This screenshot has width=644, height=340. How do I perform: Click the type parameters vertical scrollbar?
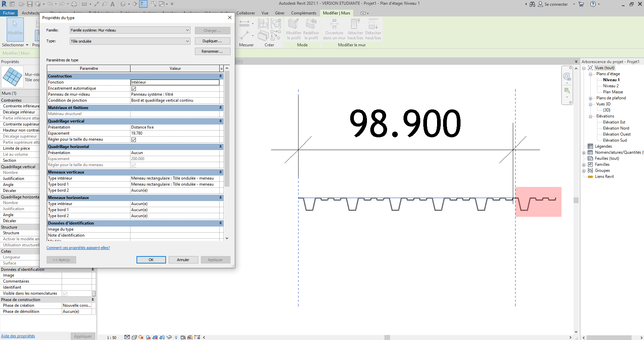click(x=227, y=129)
